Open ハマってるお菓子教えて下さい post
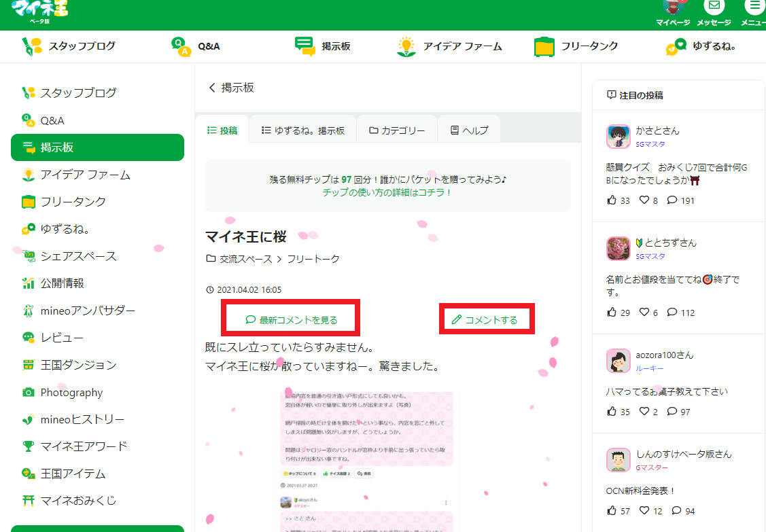766x532 pixels. (x=667, y=391)
